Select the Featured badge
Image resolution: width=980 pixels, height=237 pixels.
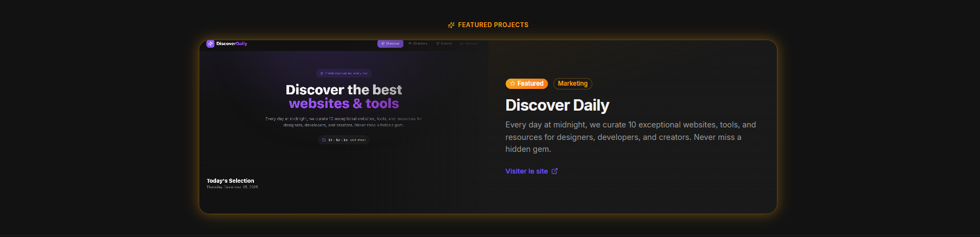coord(527,84)
